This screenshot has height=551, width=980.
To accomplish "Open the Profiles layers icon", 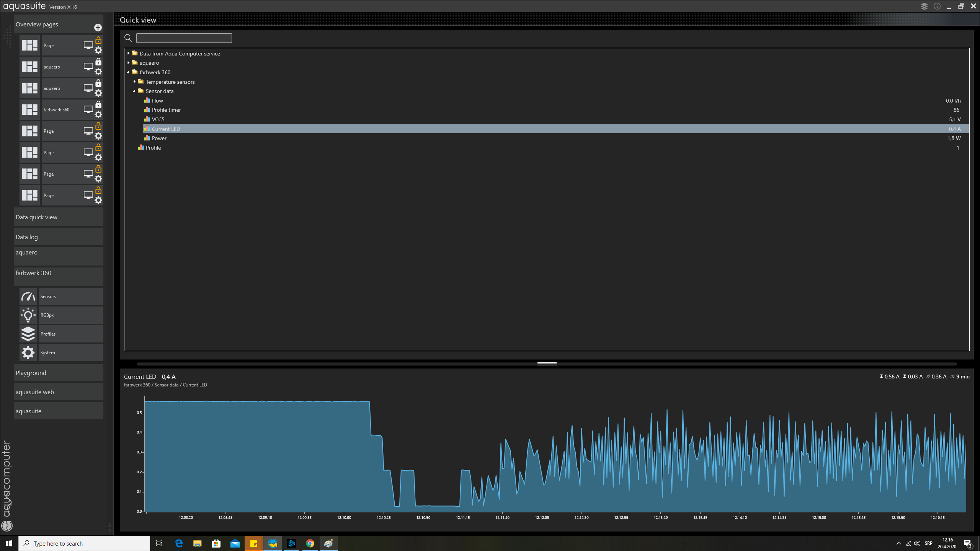I will click(x=28, y=334).
